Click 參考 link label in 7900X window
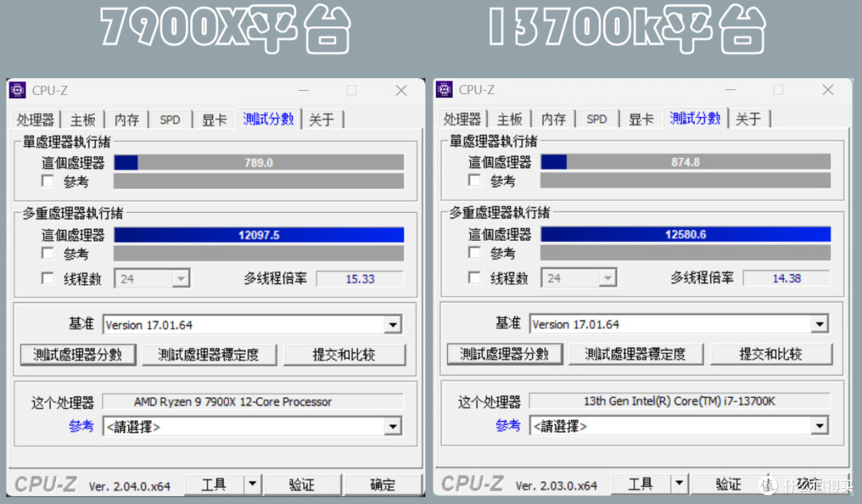862x504 pixels. tap(81, 426)
